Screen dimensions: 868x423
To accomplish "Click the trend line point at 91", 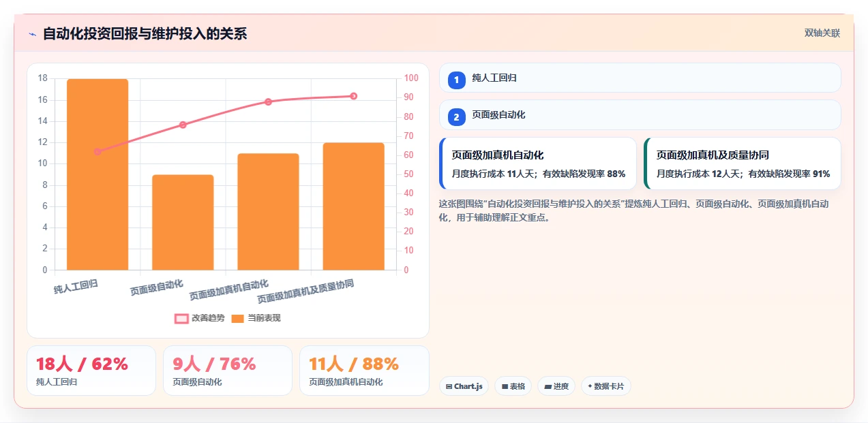I will [353, 96].
